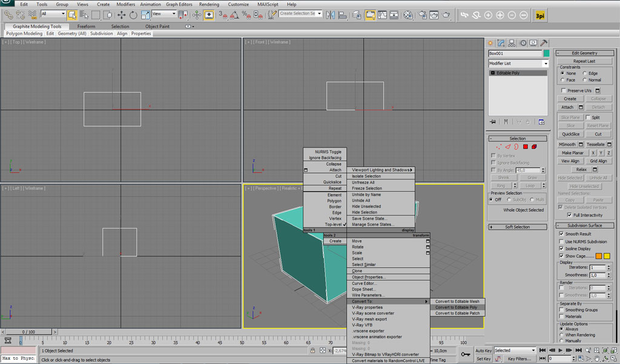620x364 pixels.
Task: Open the key mode Selected dropdown
Action: [x=515, y=350]
